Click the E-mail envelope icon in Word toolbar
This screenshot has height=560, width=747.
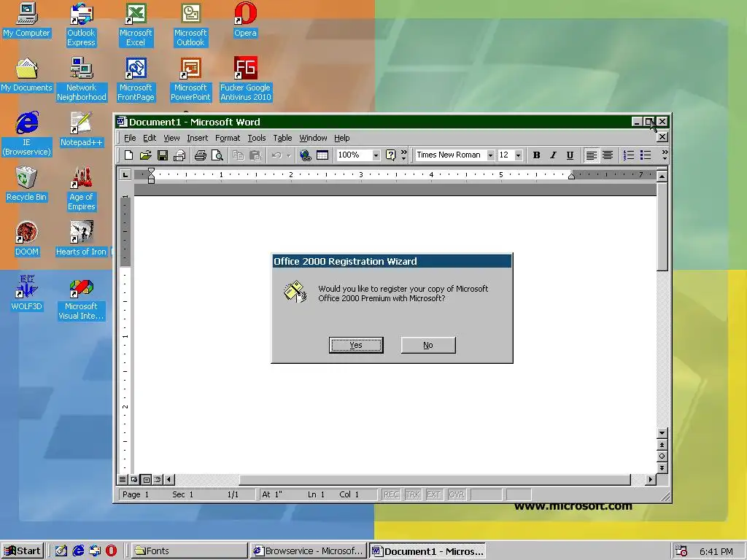click(x=179, y=155)
